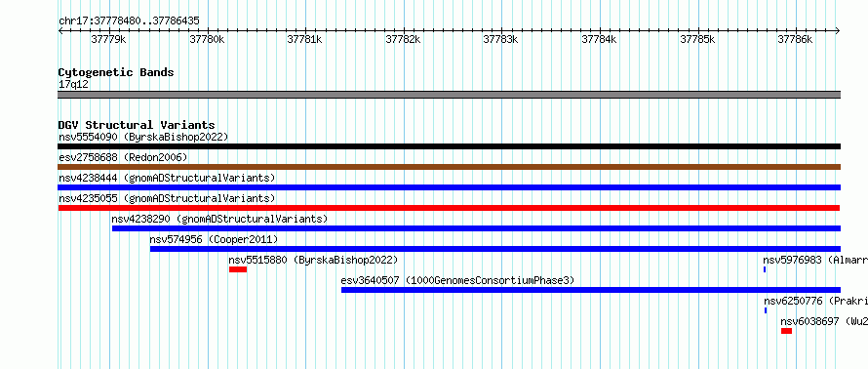Click the small red nsv6038697 bar
Viewport: 868px width, 369px height.
click(x=787, y=331)
